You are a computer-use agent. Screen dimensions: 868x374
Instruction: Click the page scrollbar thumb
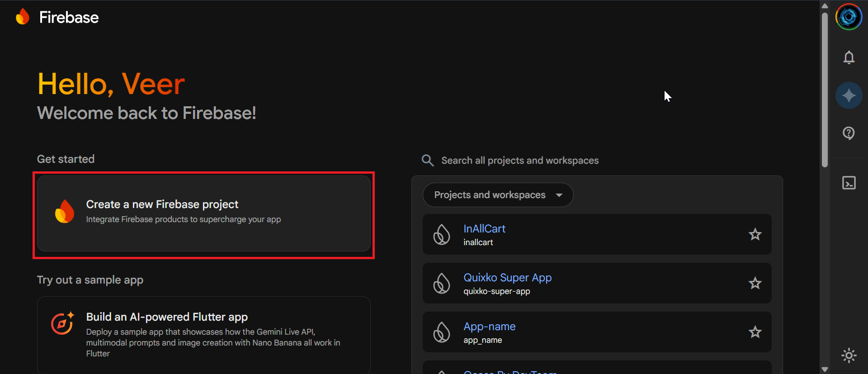coord(825,90)
